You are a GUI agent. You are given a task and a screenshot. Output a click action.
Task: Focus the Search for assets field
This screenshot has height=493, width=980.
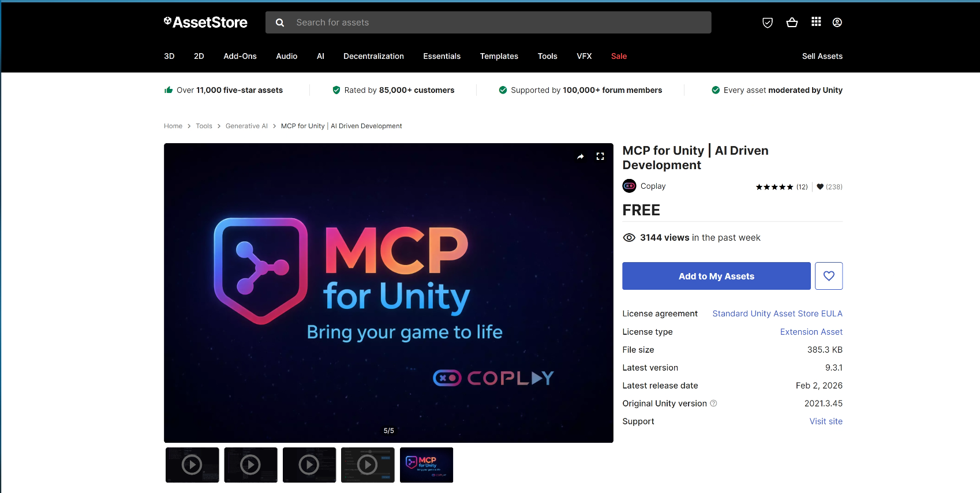coord(488,23)
